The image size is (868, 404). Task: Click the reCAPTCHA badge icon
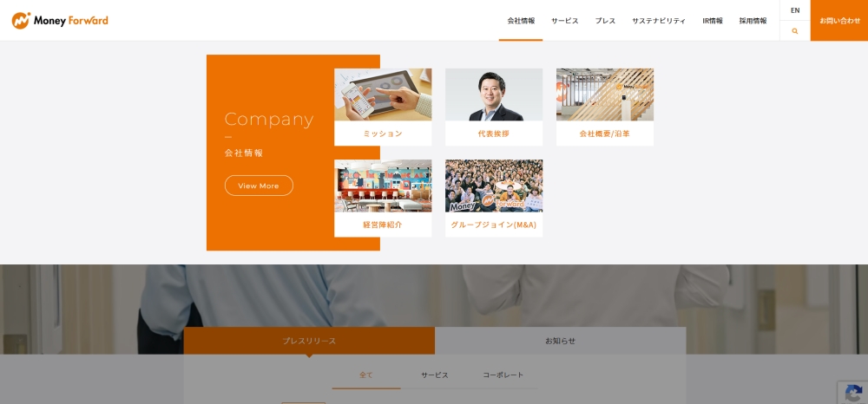pyautogui.click(x=852, y=392)
